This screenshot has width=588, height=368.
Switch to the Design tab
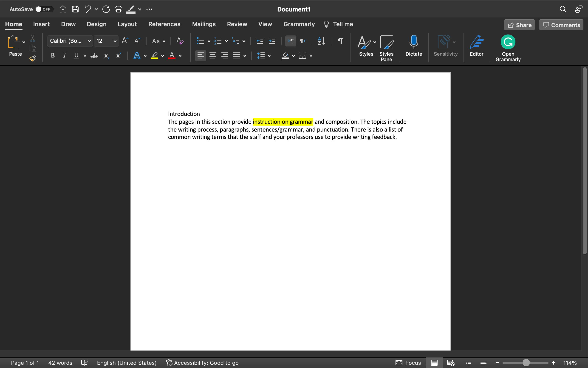(96, 24)
